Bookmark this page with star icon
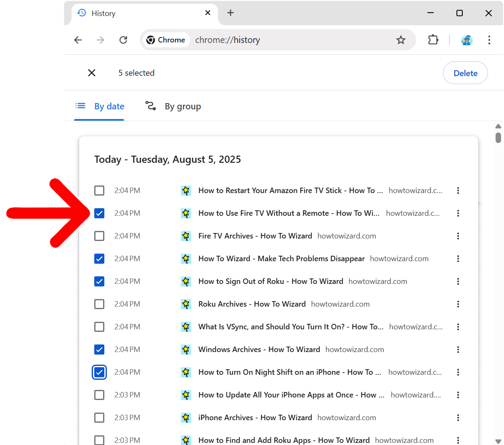 tap(401, 40)
